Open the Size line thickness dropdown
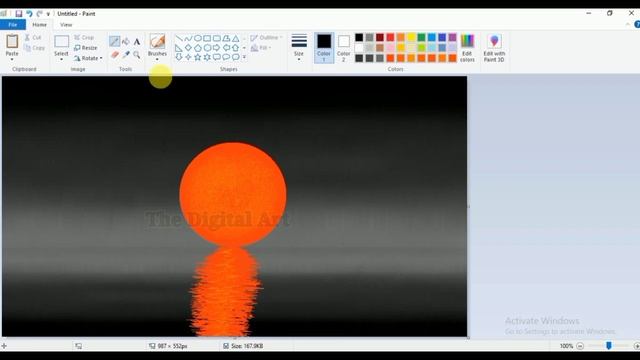This screenshot has height=360, width=640. coord(299,48)
